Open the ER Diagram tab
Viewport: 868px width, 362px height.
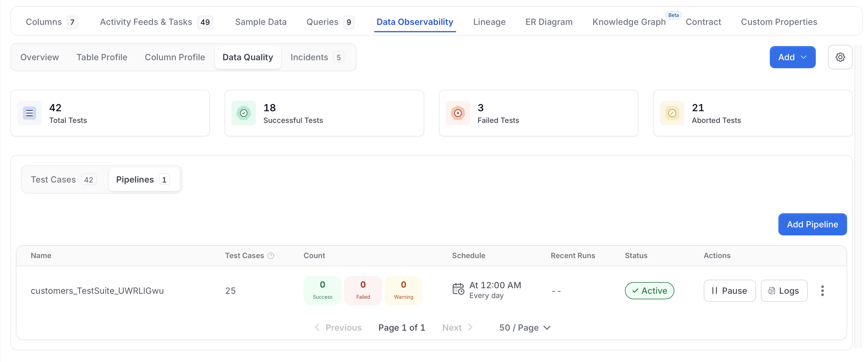pos(549,22)
